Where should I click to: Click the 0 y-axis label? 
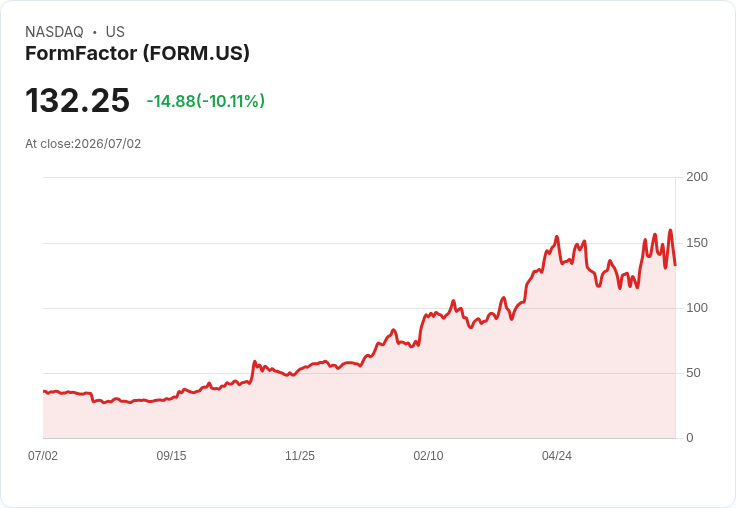[x=690, y=438]
